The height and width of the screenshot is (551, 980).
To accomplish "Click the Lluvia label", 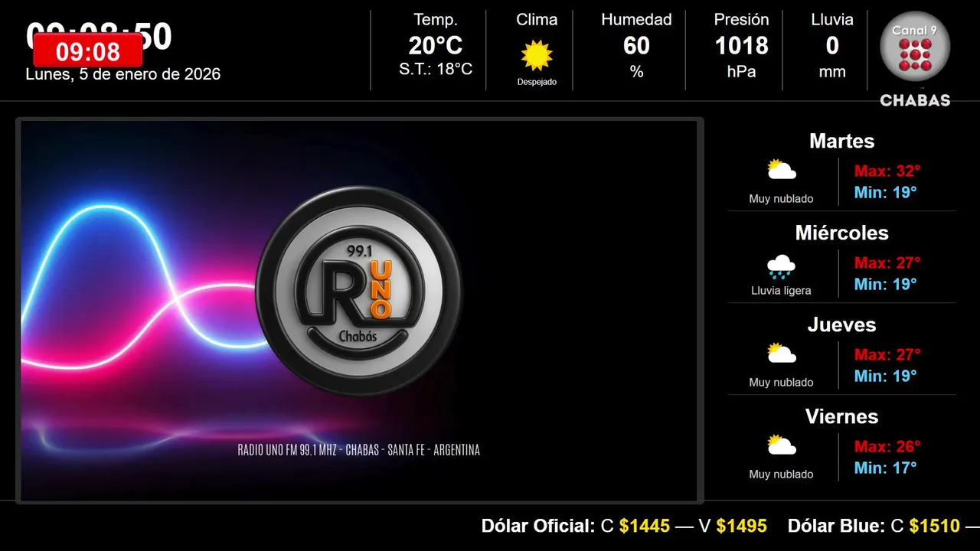I will (832, 20).
